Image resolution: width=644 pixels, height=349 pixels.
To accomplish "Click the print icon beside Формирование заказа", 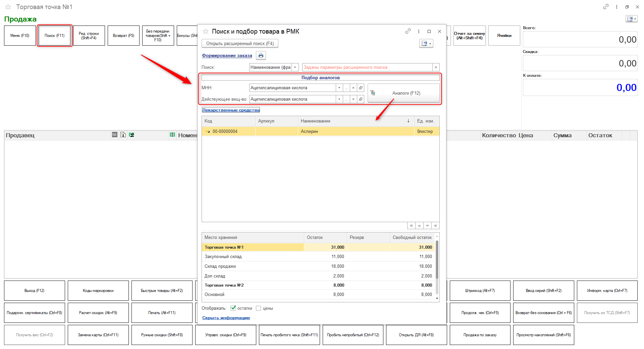I will point(261,55).
